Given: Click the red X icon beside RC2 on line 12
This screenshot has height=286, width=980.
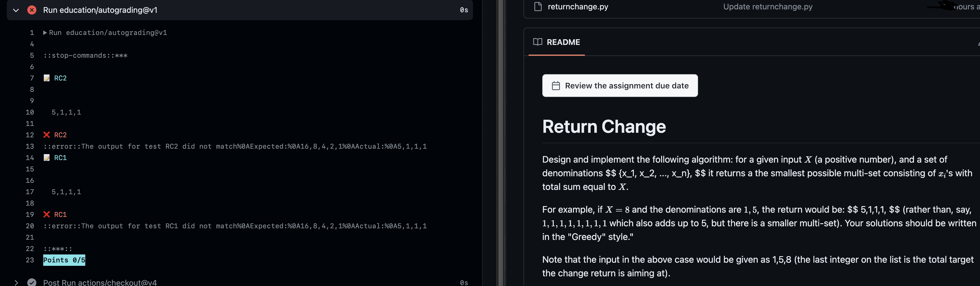Looking at the screenshot, I should click(x=47, y=135).
